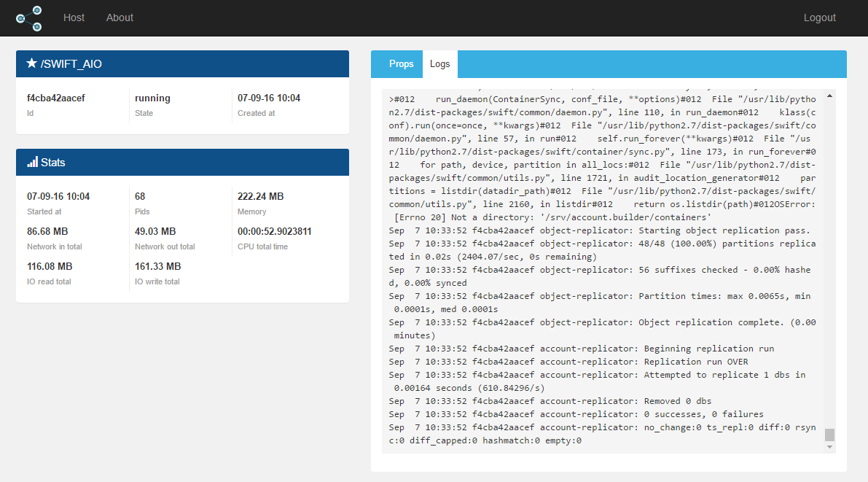Click the IO read total 116.08 MB

50,266
